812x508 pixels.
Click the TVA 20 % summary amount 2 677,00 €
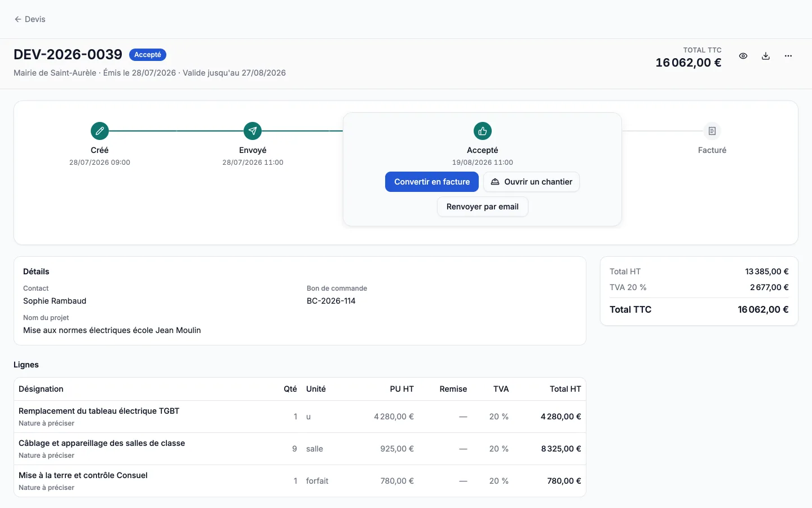click(x=769, y=287)
